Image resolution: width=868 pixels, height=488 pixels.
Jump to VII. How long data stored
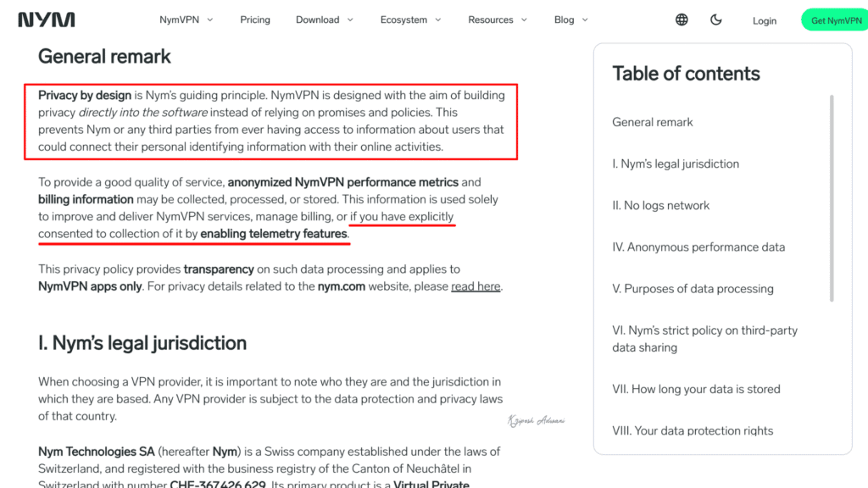point(696,390)
